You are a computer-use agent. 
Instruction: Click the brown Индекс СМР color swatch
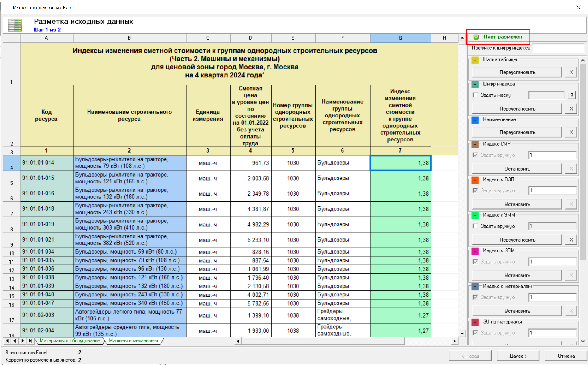(x=475, y=144)
